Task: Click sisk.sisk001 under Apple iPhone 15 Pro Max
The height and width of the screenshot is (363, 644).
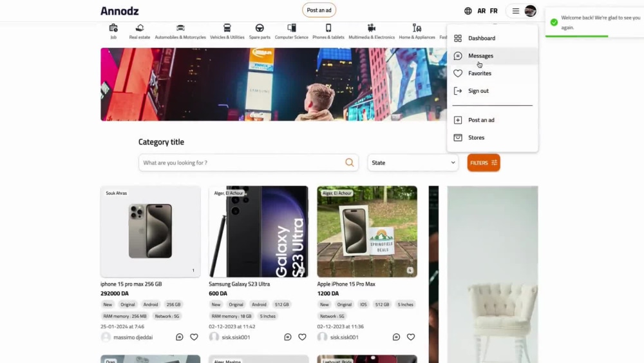Action: click(344, 337)
